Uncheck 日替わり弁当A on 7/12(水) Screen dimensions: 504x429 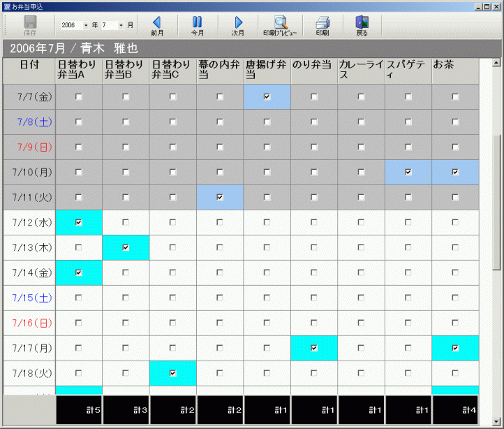[78, 222]
